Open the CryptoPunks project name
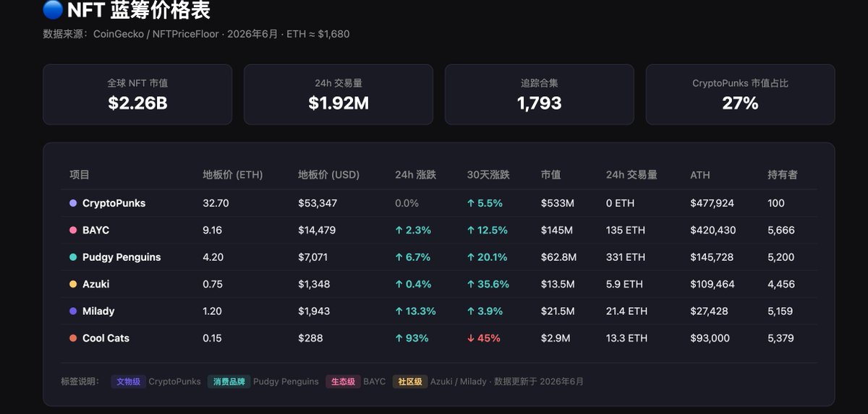The height and width of the screenshot is (414, 868). (114, 203)
